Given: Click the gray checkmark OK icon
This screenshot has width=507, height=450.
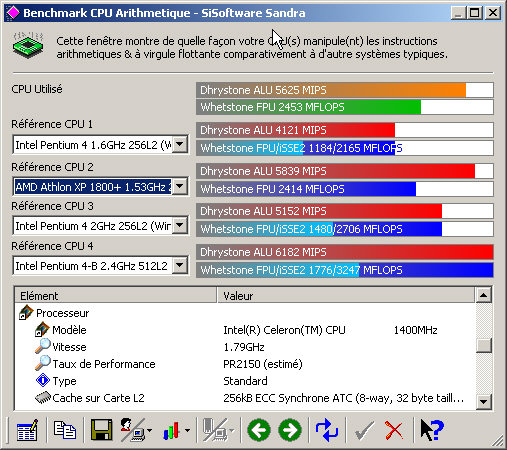Looking at the screenshot, I should coord(364,430).
